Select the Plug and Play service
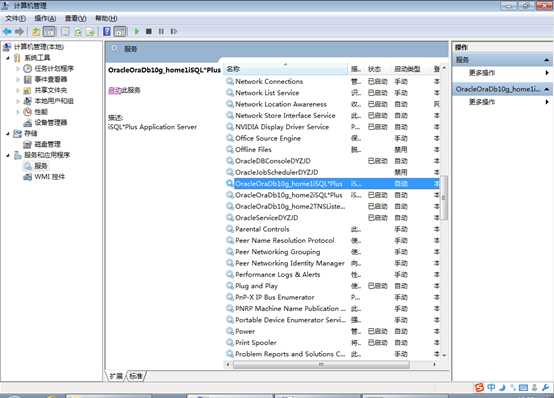The image size is (554, 398). tap(332, 286)
